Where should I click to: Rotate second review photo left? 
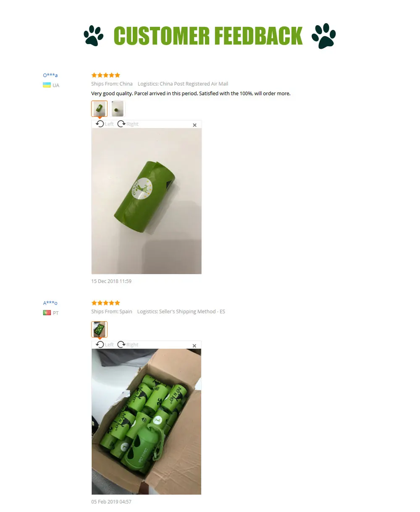tap(105, 344)
